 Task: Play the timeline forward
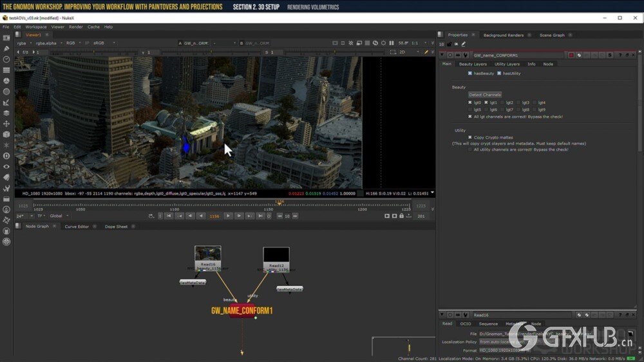pyautogui.click(x=228, y=216)
